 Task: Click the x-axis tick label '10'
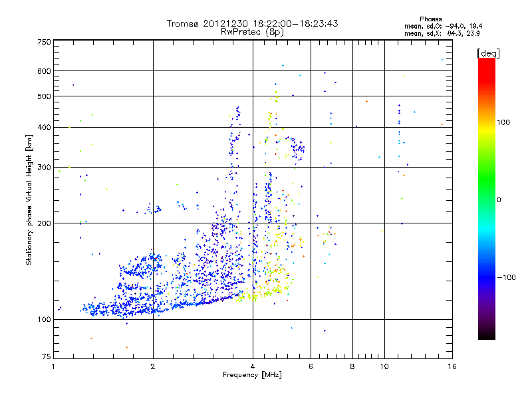[384, 366]
